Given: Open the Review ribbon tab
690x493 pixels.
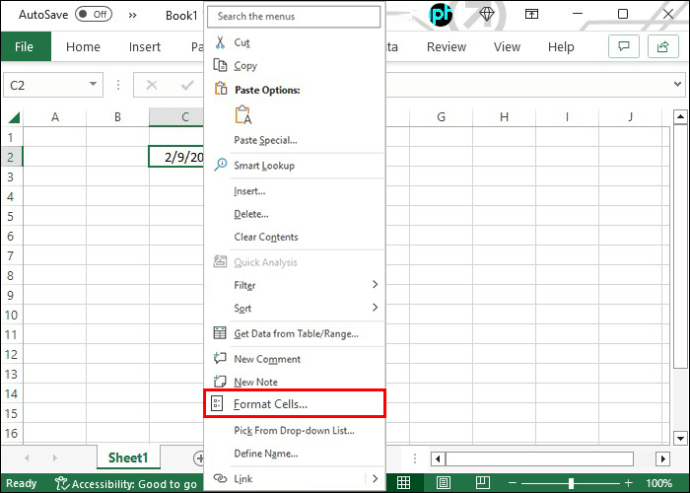Looking at the screenshot, I should tap(446, 47).
